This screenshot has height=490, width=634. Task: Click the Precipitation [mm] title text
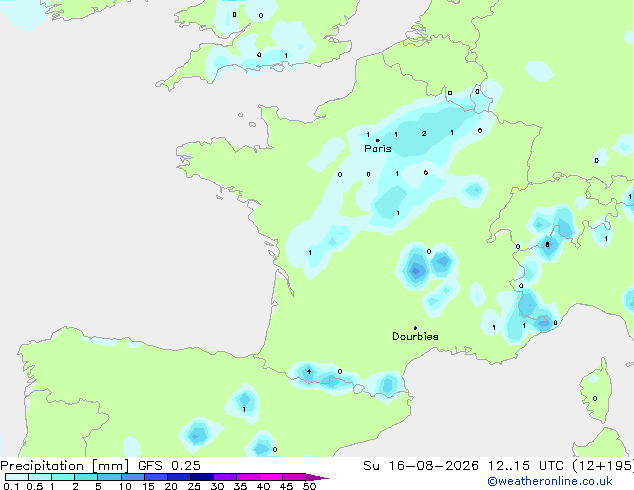tap(65, 466)
